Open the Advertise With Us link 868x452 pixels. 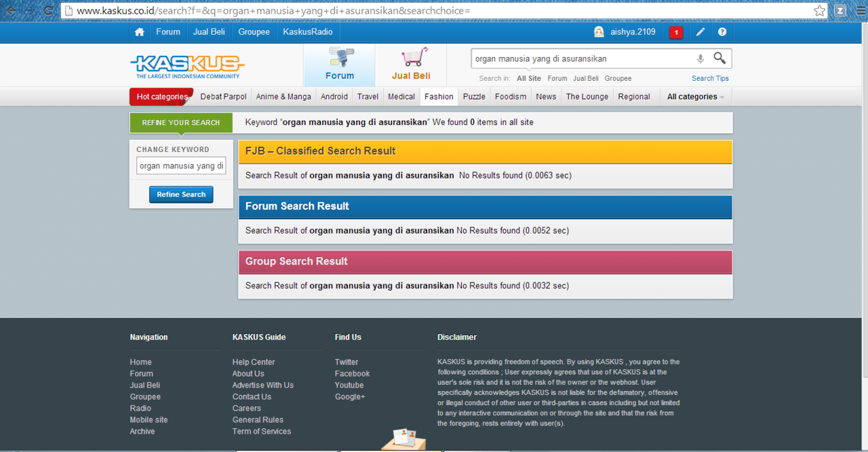tap(263, 385)
